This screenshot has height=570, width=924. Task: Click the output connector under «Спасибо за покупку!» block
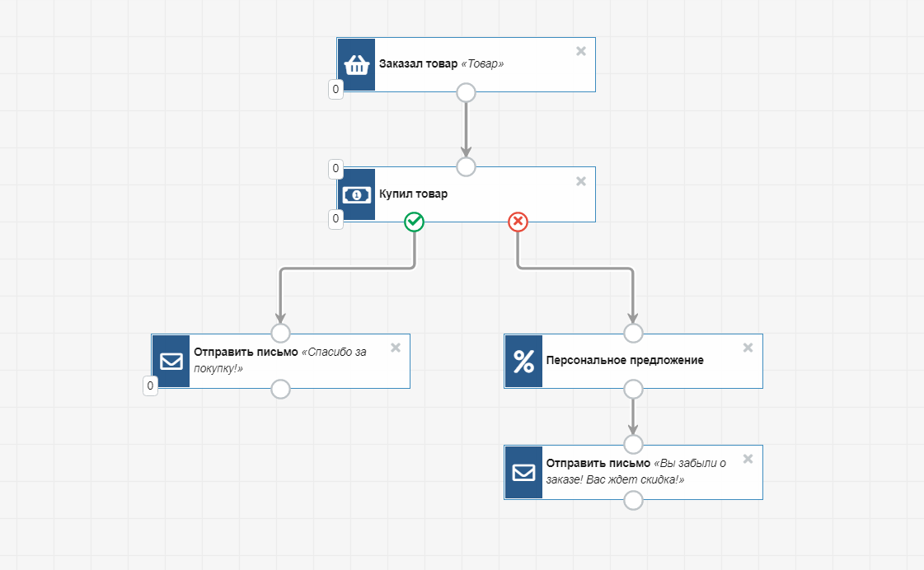tap(280, 389)
